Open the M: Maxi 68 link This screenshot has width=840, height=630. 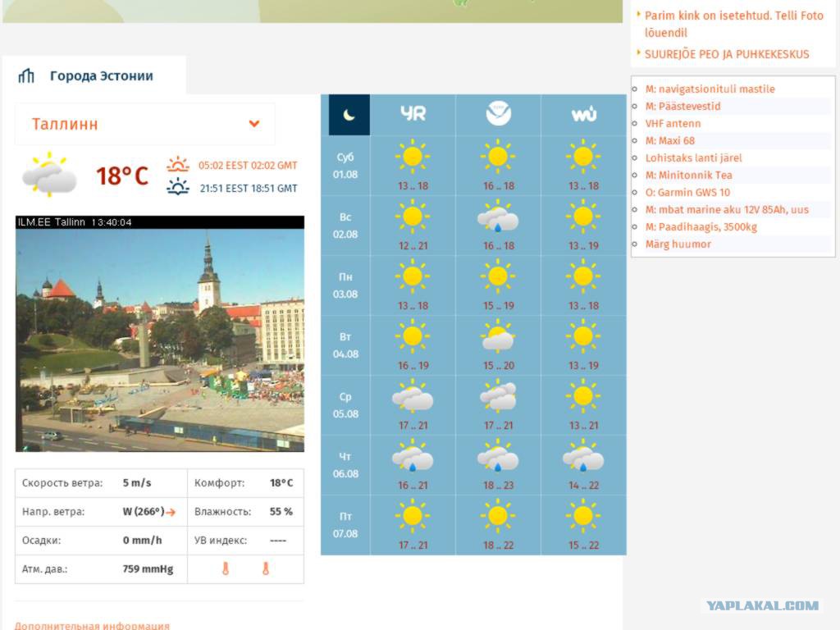tap(669, 140)
